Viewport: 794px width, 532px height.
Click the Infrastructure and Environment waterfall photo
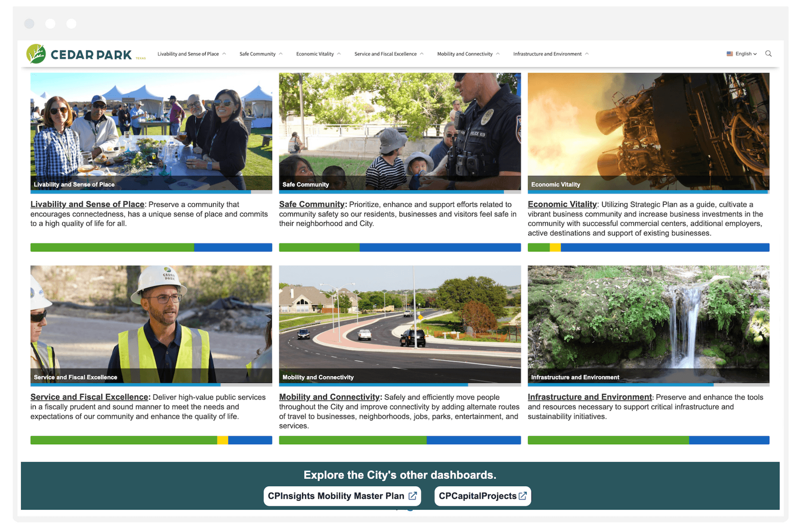648,324
